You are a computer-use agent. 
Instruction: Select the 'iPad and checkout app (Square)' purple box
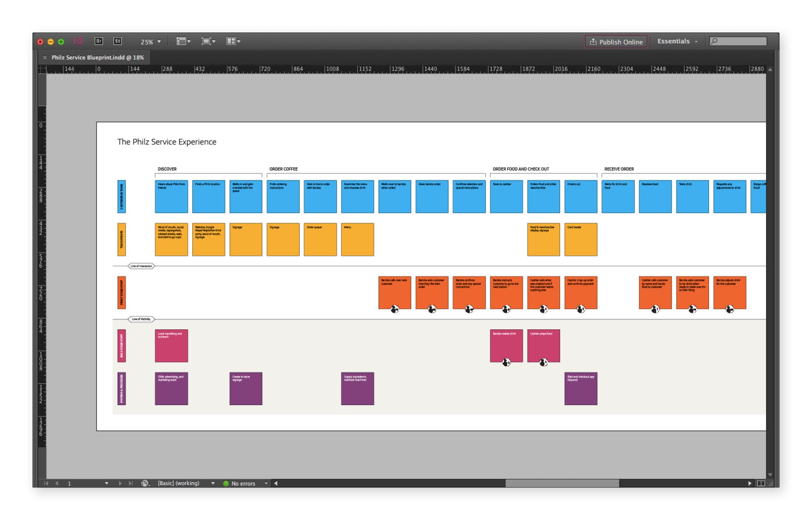coord(581,389)
